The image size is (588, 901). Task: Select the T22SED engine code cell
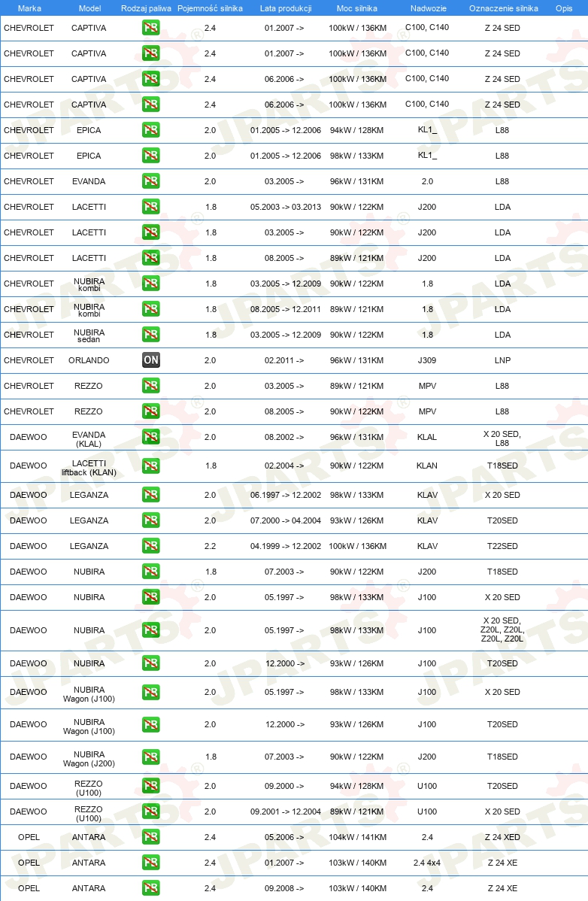pyautogui.click(x=502, y=546)
